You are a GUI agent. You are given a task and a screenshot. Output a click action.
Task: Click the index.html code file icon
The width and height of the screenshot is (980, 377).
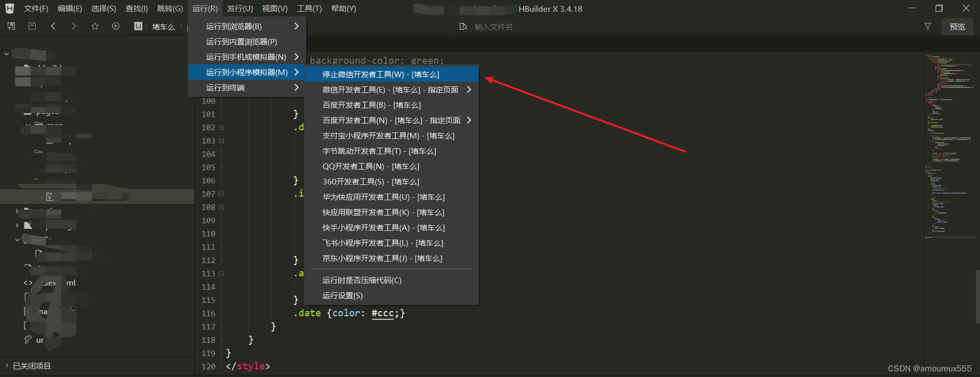click(28, 283)
